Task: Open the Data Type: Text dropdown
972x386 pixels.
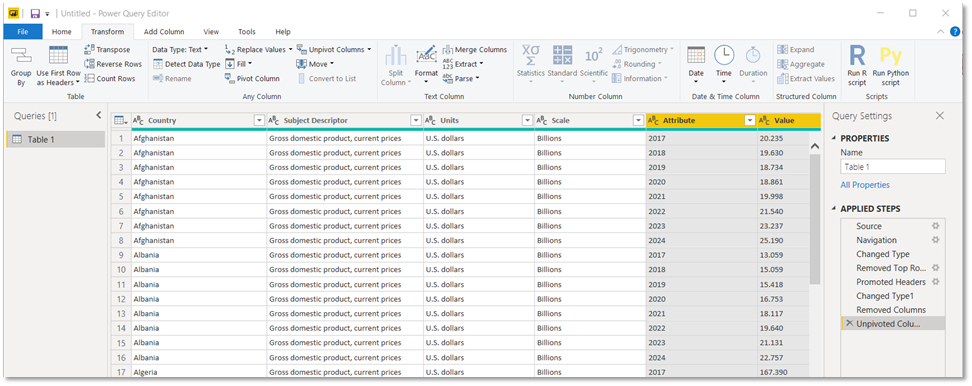Action: click(x=180, y=50)
